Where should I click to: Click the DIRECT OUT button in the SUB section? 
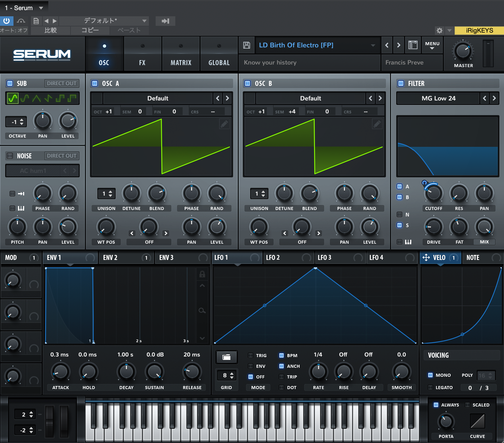tap(62, 83)
